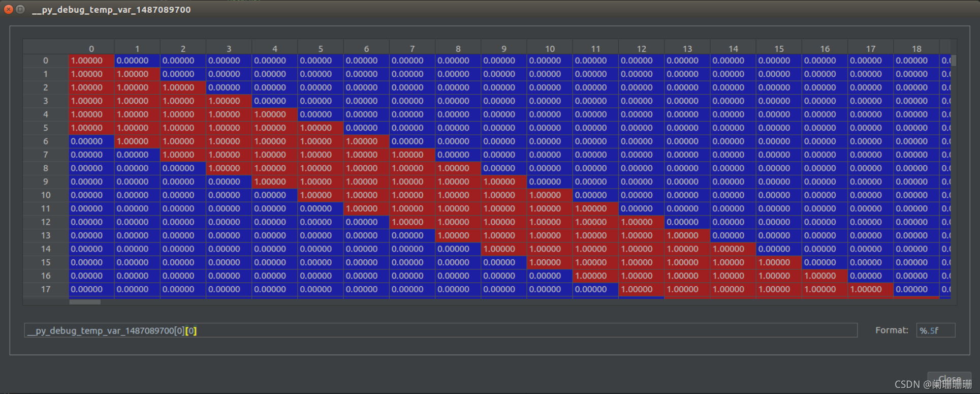Screen dimensions: 980x394
Task: Click cell row 17, column 0 showing 0.00000
Action: point(91,289)
